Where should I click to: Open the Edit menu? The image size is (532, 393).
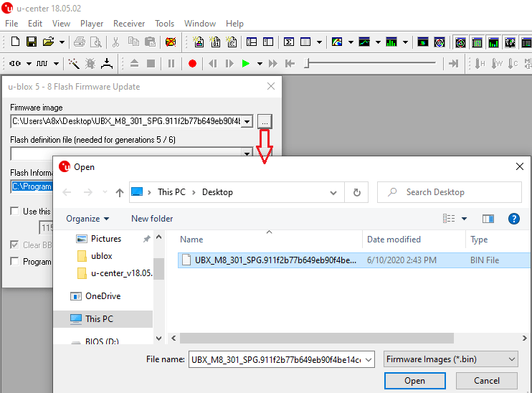coord(35,24)
